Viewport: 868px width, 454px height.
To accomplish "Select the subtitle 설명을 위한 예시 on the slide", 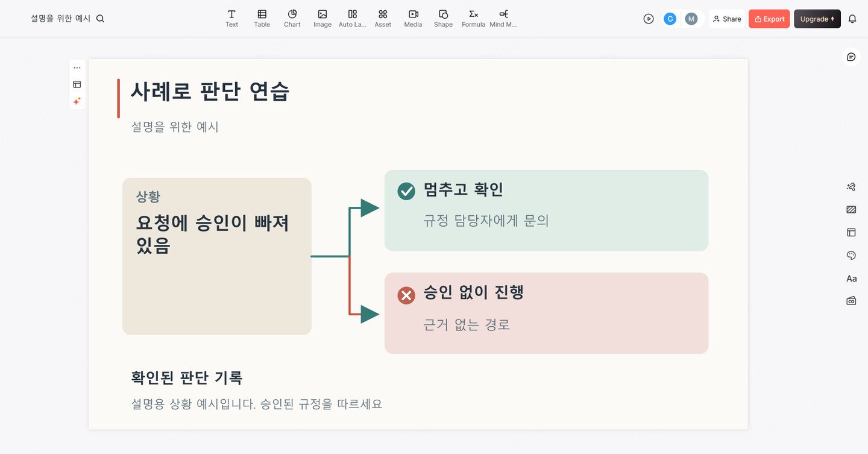I will tap(175, 127).
